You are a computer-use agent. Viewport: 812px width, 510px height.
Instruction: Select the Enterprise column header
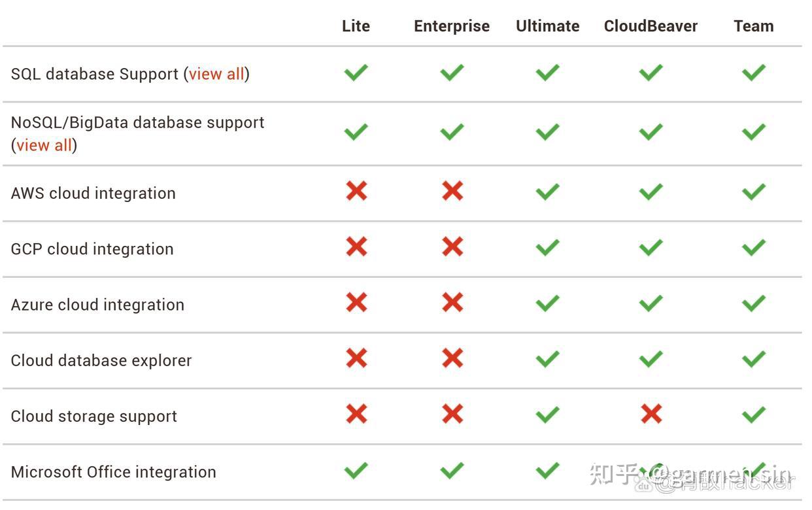click(x=452, y=26)
